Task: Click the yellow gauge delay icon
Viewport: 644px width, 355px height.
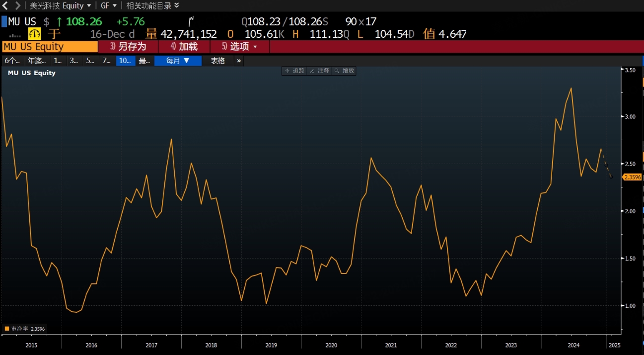Action: pos(35,34)
